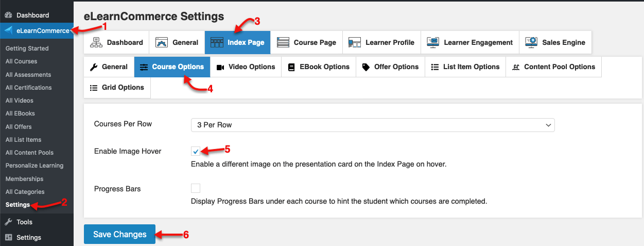This screenshot has width=644, height=246.
Task: Click the wrench icon on General sub-tab
Action: tap(94, 67)
